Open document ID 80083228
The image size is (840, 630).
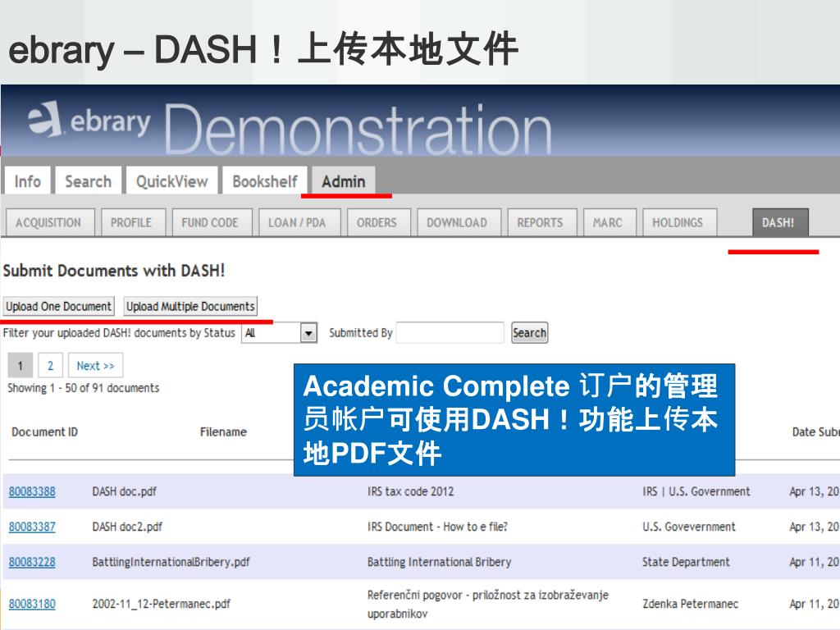pos(32,562)
